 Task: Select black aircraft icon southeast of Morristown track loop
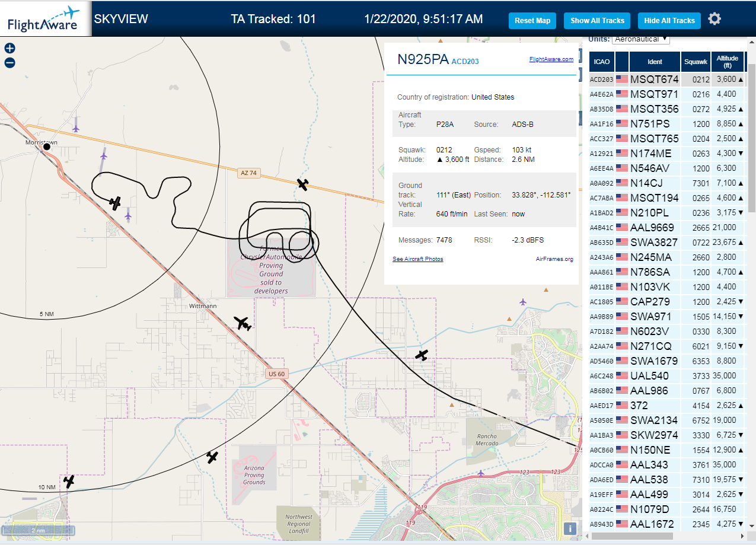tap(116, 203)
